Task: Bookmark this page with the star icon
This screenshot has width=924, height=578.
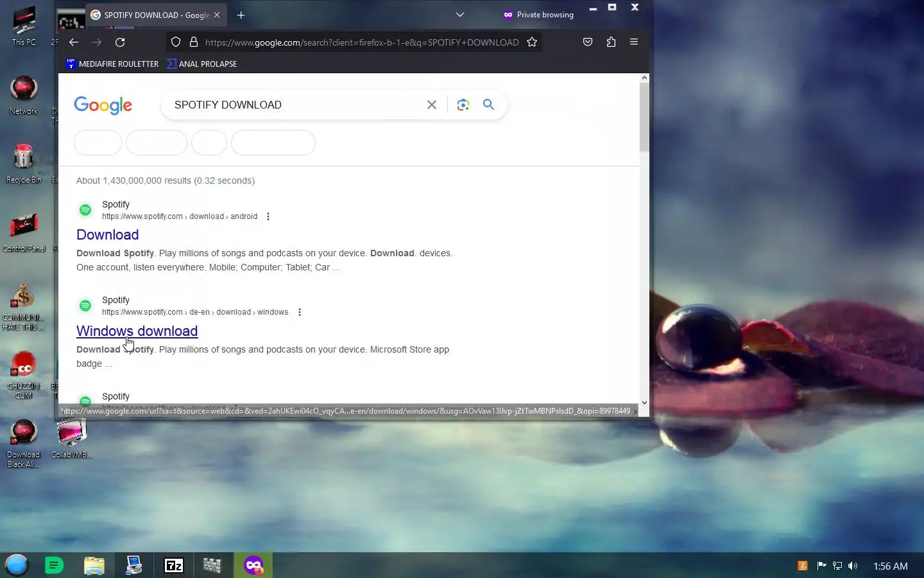Action: coord(532,42)
